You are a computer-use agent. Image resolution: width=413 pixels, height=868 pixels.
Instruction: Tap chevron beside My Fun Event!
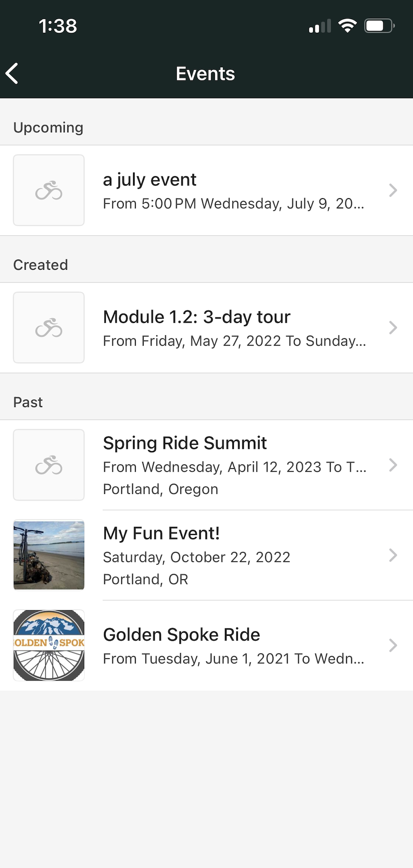pyautogui.click(x=393, y=555)
